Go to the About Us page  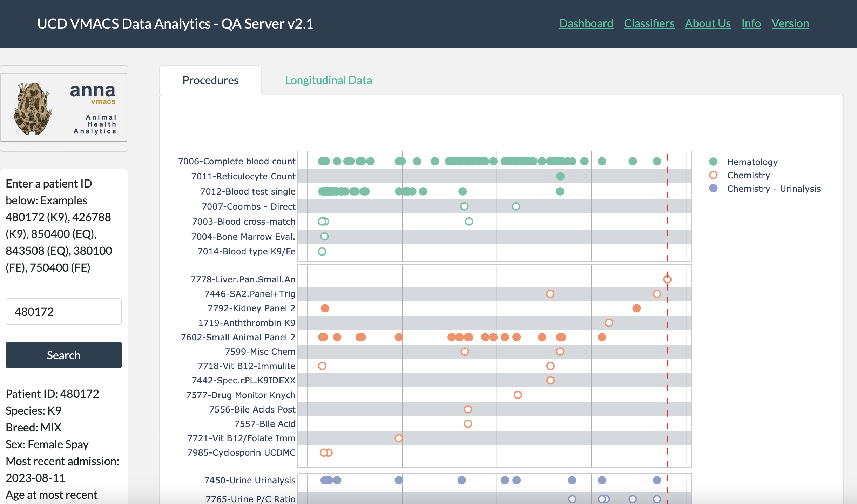708,23
